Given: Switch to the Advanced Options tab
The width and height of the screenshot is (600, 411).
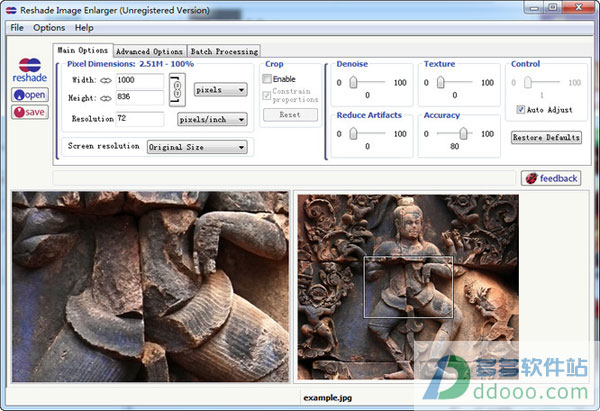Looking at the screenshot, I should (150, 51).
